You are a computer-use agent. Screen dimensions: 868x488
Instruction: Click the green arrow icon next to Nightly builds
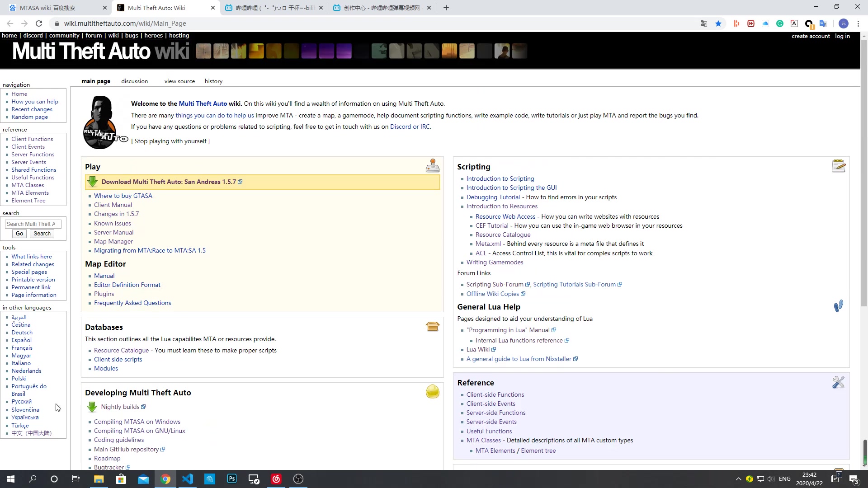(x=92, y=407)
